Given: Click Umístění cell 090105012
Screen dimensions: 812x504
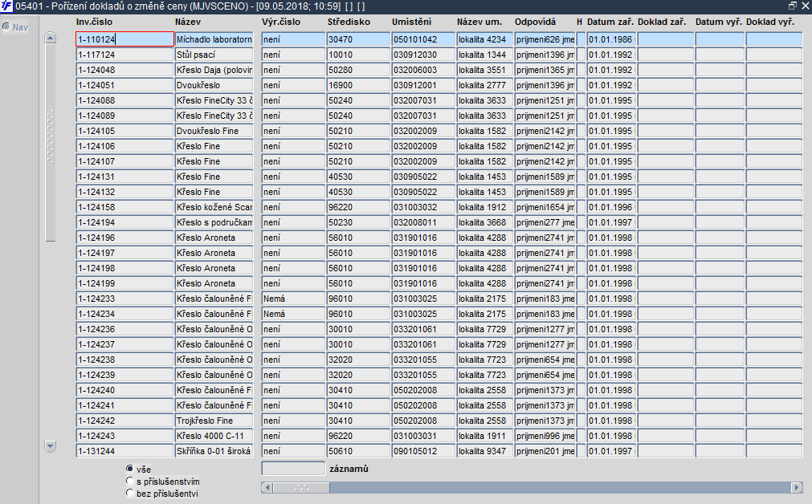Looking at the screenshot, I should (423, 451).
